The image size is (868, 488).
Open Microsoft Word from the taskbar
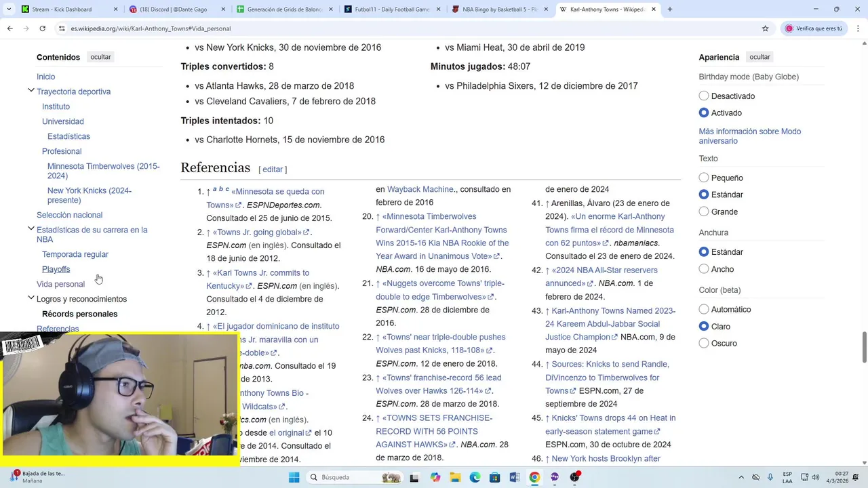515,477
